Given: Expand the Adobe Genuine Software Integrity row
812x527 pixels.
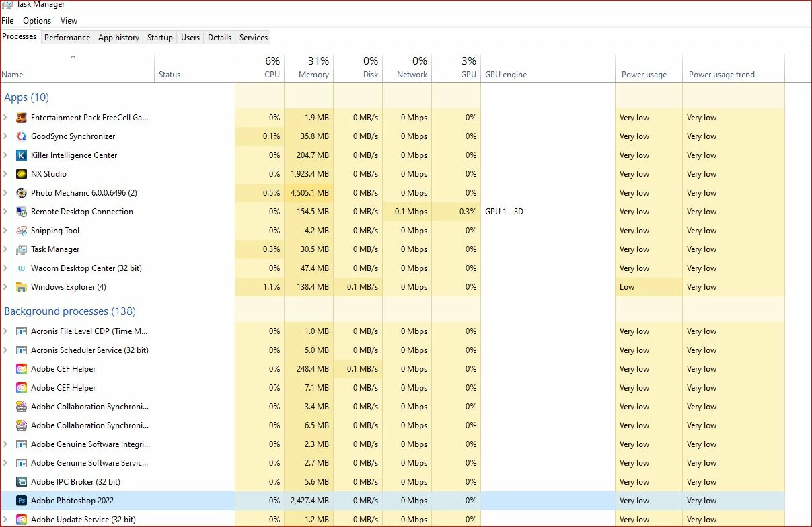Looking at the screenshot, I should click(x=5, y=444).
